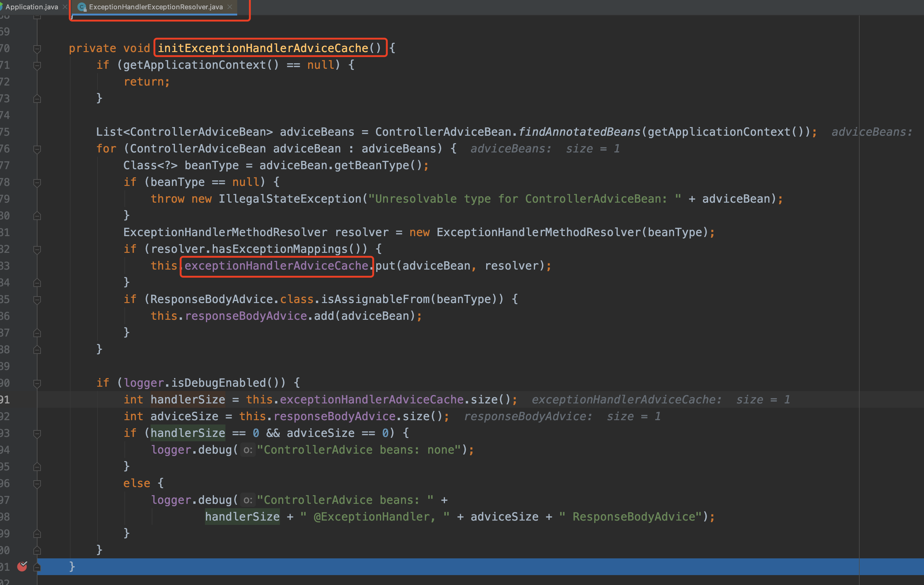Viewport: 924px width, 585px height.
Task: Click fold end marker below 'ControllerAdvice beans: none' line
Action: pos(37,467)
